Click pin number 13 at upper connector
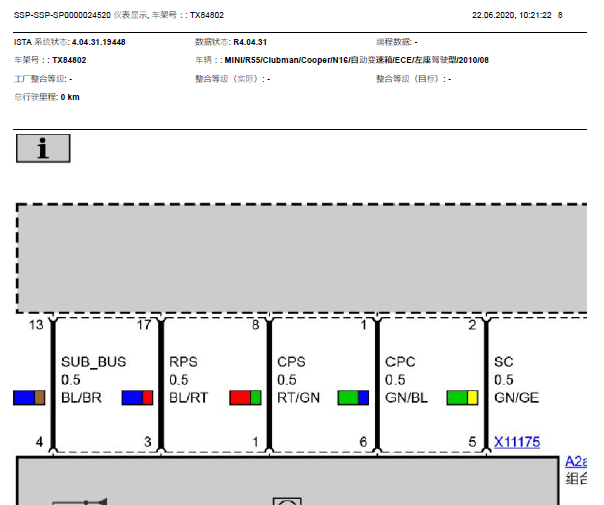This screenshot has height=505, width=604. click(x=36, y=325)
